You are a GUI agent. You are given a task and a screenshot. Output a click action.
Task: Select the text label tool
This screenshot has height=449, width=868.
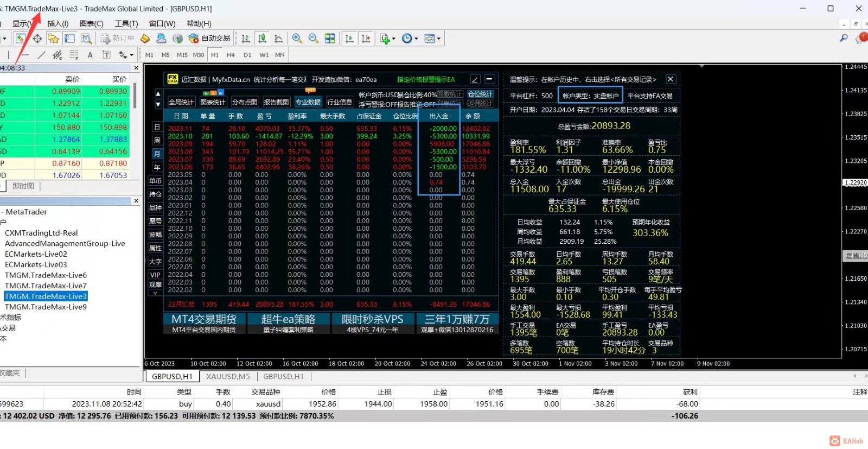pyautogui.click(x=106, y=55)
